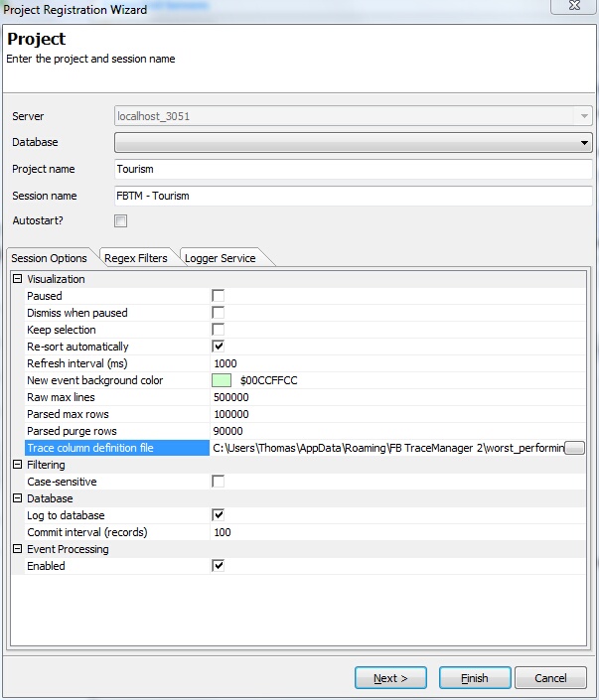Screen dimensions: 599x700
Task: Collapse the Visualization group
Action: tap(18, 279)
